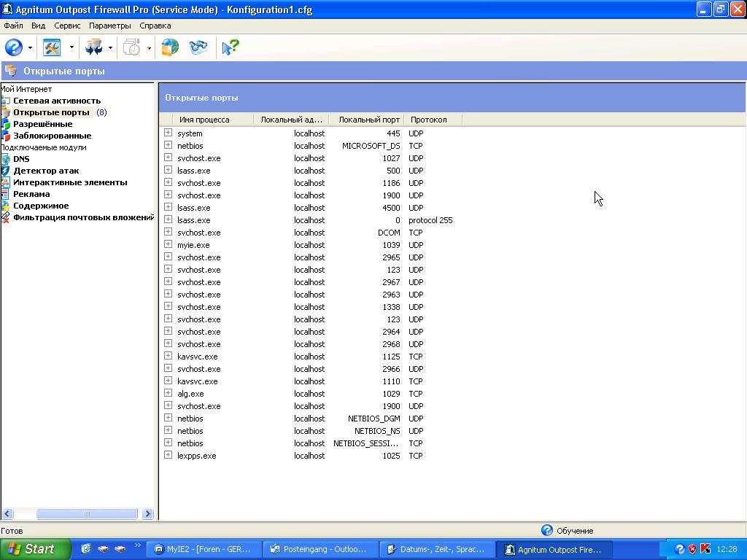Click the NETBIOS_SESSI... port cell
Image resolution: width=747 pixels, height=560 pixels.
(x=366, y=443)
